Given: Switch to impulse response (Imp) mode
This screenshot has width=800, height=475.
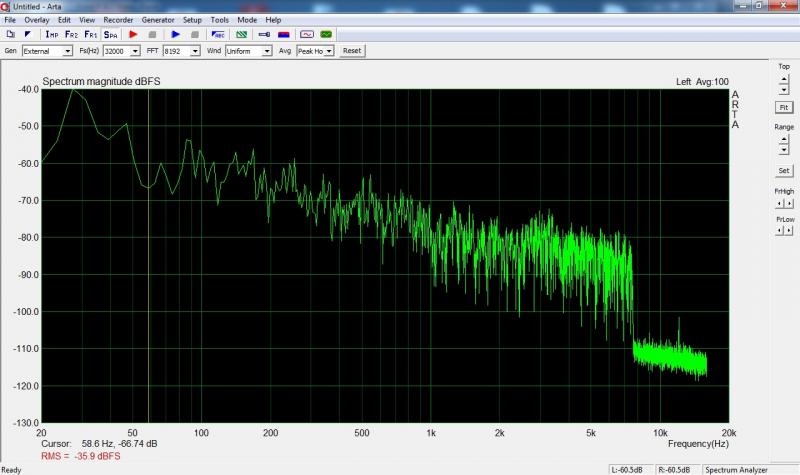Looking at the screenshot, I should [52, 34].
